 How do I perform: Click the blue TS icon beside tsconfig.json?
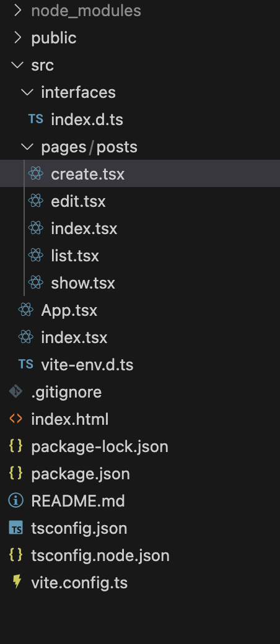click(x=16, y=528)
